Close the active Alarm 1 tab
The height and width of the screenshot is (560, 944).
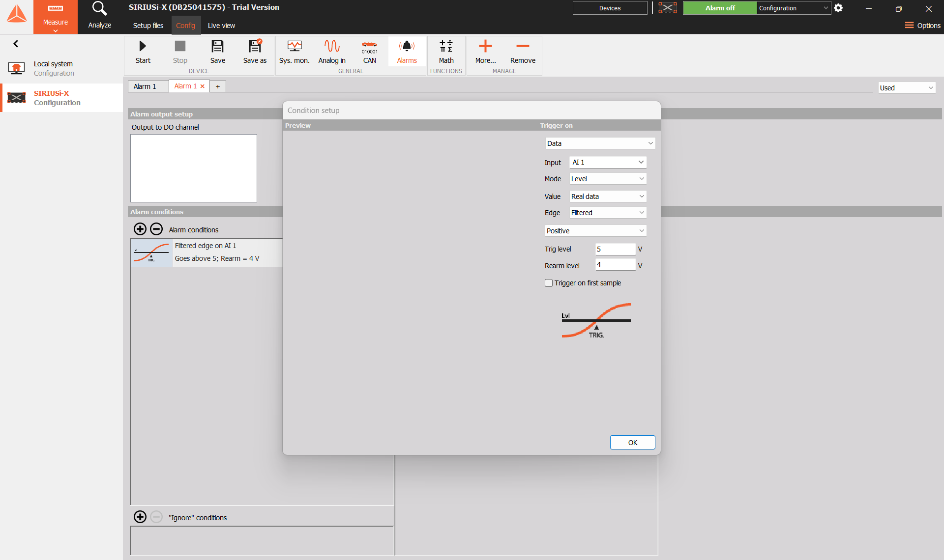pyautogui.click(x=202, y=86)
